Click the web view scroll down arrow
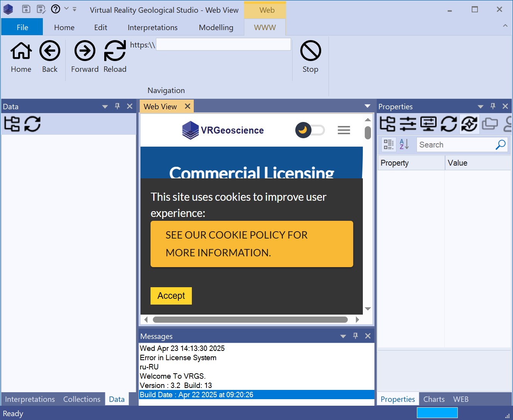The height and width of the screenshot is (420, 513). click(x=368, y=309)
